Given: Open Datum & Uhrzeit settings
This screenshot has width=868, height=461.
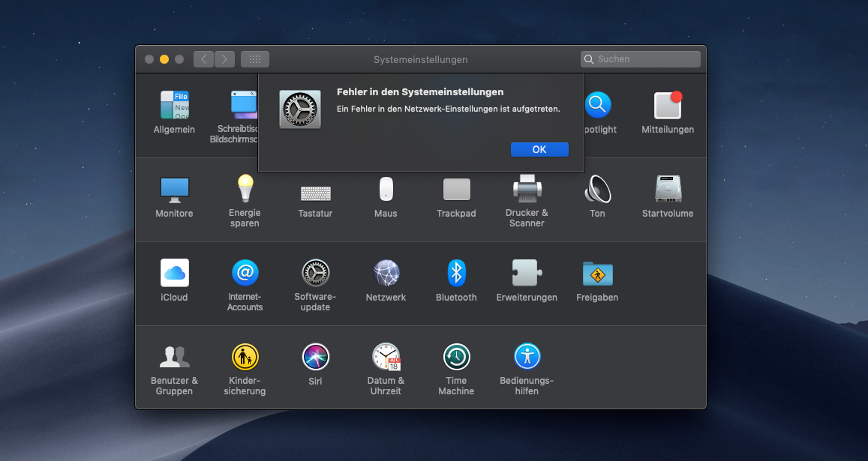Looking at the screenshot, I should coord(386,358).
